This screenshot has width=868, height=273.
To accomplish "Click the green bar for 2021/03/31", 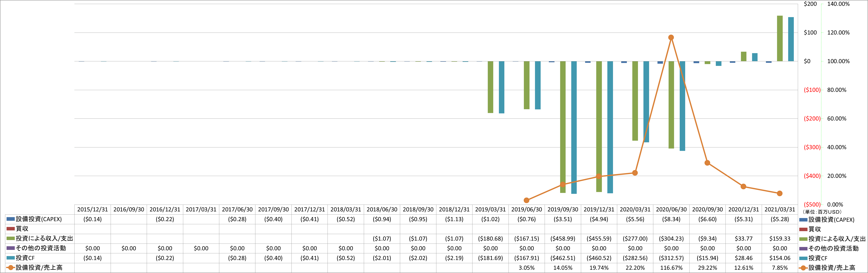I will pyautogui.click(x=780, y=38).
